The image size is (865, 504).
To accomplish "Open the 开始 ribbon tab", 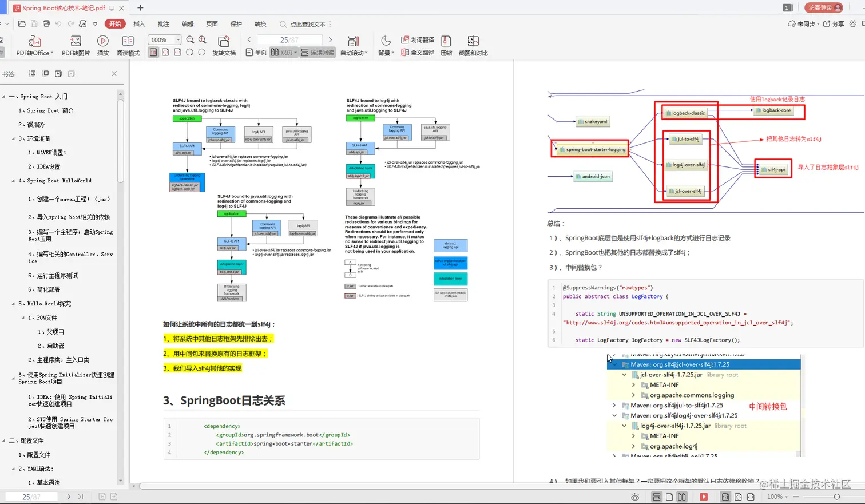I will pyautogui.click(x=115, y=24).
